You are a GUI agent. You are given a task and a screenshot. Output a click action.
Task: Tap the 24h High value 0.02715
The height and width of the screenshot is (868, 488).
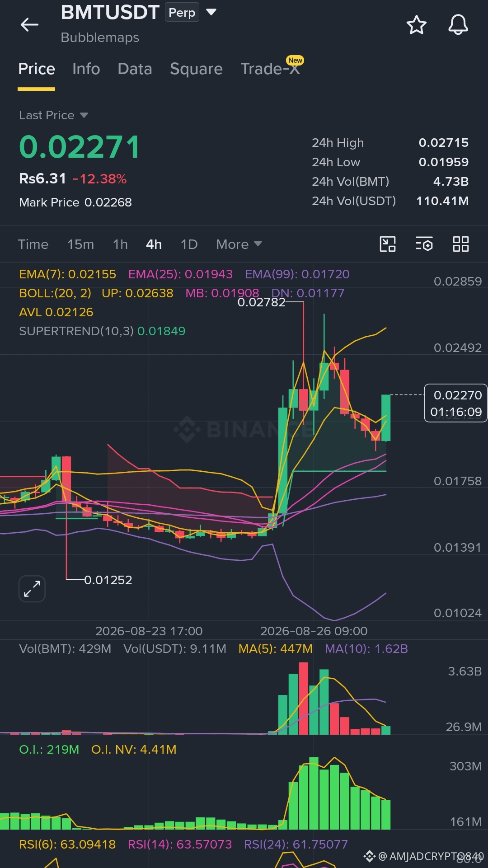coord(443,143)
